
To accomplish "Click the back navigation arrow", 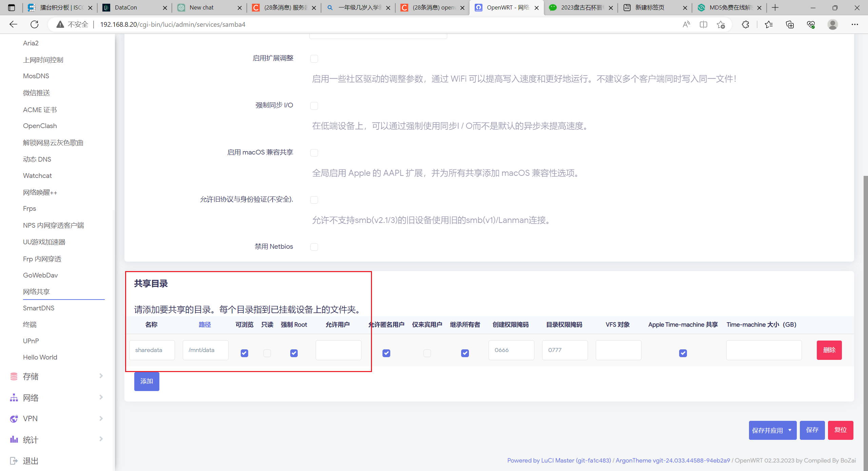I will 13,24.
